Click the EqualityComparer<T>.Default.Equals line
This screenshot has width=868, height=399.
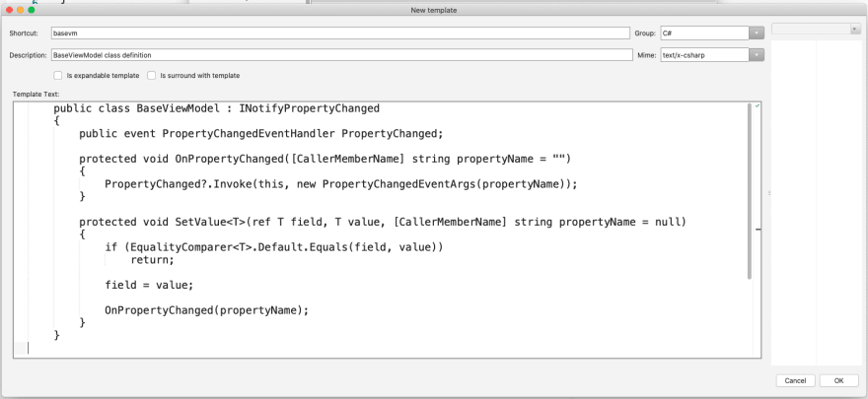(x=274, y=247)
